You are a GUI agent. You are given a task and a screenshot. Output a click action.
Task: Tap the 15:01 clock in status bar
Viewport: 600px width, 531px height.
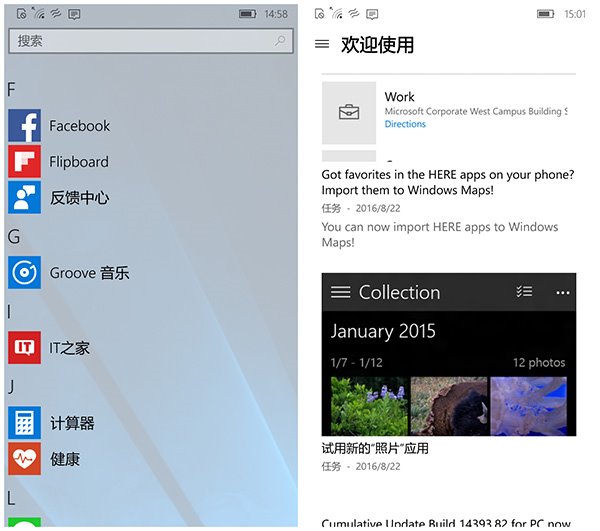(x=575, y=14)
